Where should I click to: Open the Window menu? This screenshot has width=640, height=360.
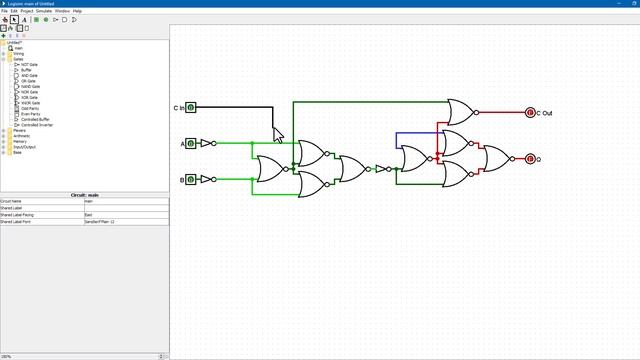click(x=62, y=11)
